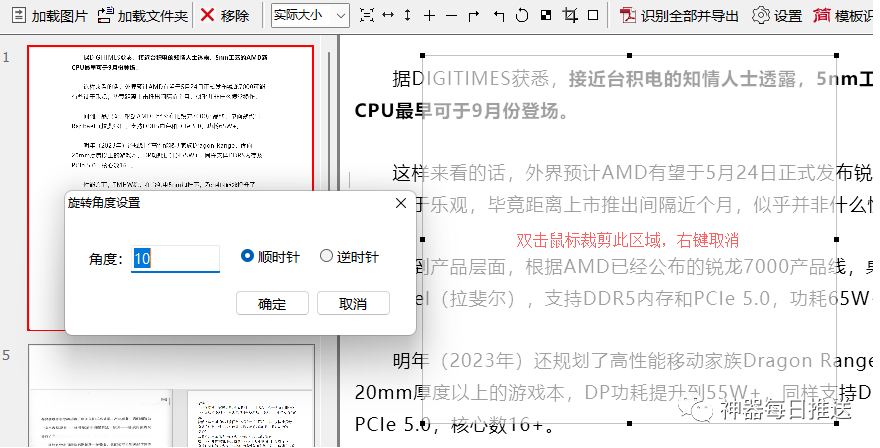
Task: Click the fit-to-window icon
Action: tap(366, 15)
